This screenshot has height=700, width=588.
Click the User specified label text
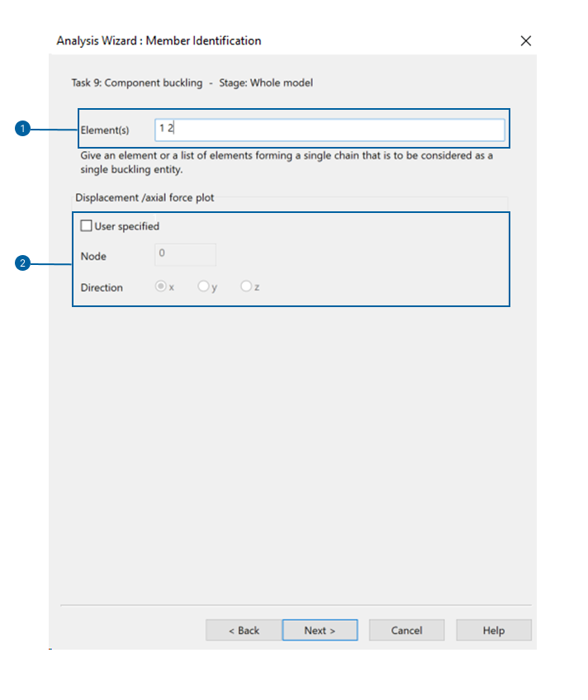point(127,226)
